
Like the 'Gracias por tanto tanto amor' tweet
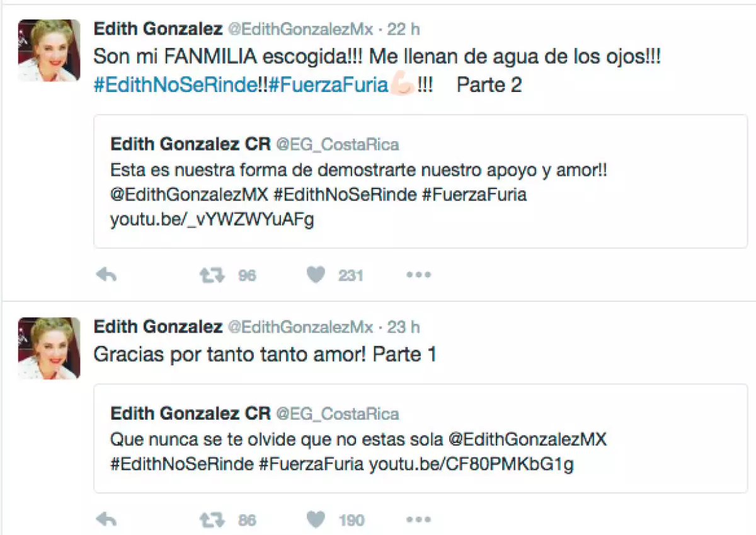315,519
